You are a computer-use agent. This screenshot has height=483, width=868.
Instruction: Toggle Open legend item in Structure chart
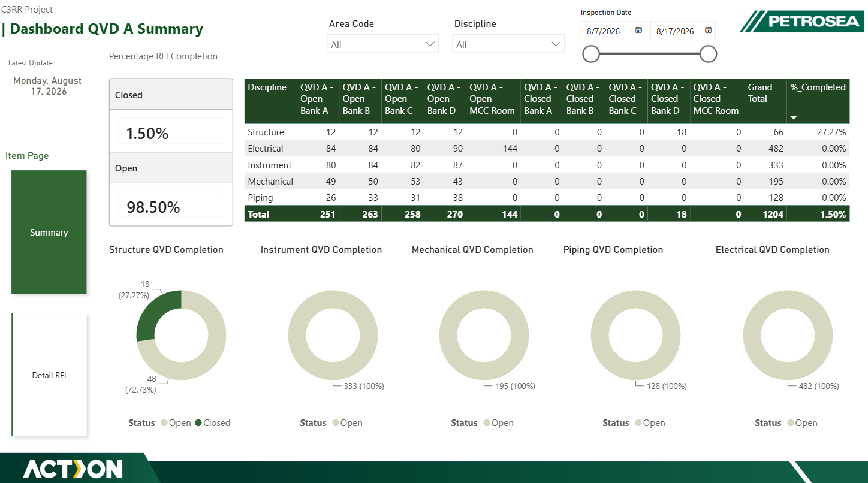[176, 423]
